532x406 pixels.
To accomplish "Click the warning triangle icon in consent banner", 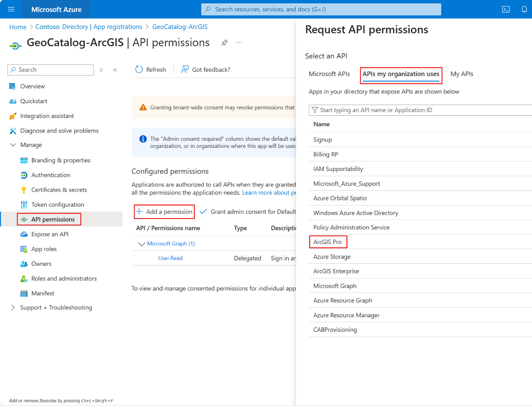I will coord(143,107).
